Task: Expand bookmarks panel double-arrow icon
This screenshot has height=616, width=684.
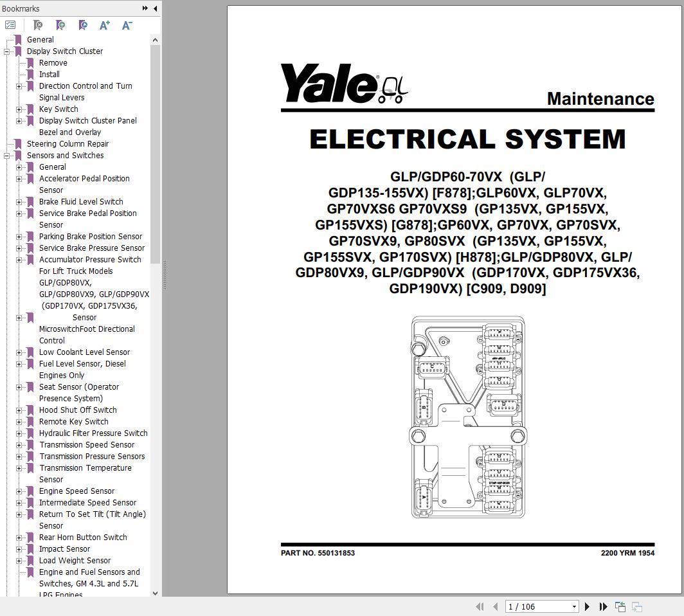Action: click(x=145, y=8)
